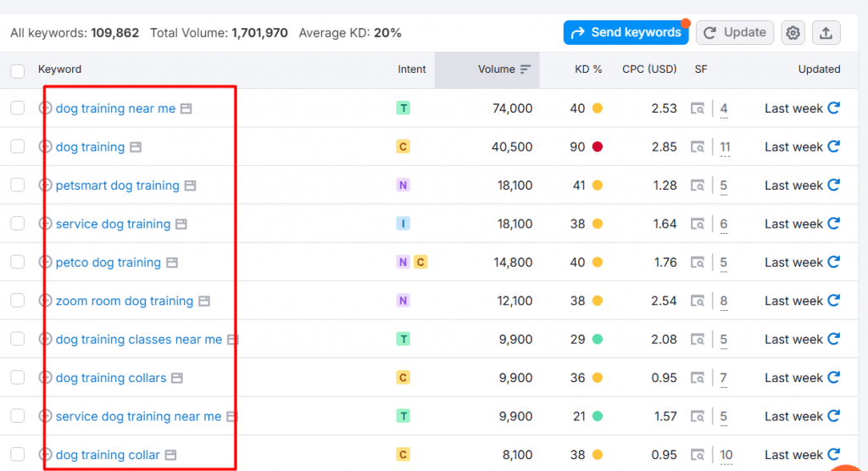868x471 pixels.
Task: Click the export upload icon
Action: (x=826, y=33)
